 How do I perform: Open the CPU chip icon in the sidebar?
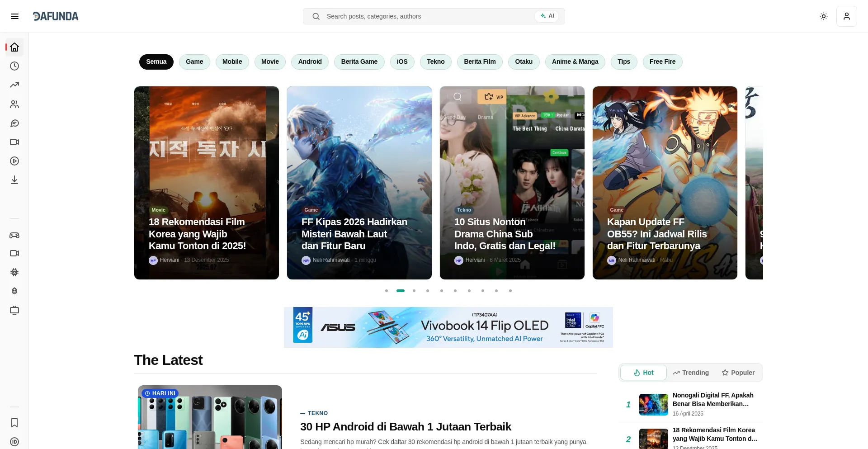coord(14,272)
